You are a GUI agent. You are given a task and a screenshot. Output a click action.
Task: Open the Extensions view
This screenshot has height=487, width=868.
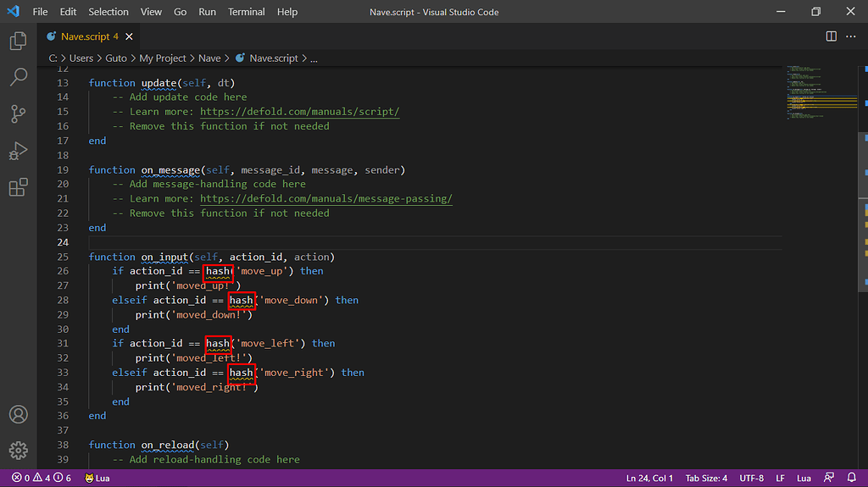click(x=18, y=187)
